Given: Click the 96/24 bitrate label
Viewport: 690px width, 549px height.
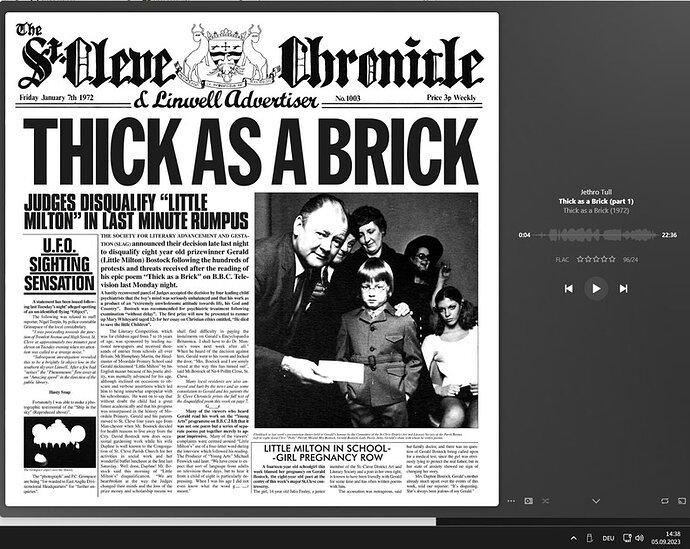Looking at the screenshot, I should pyautogui.click(x=630, y=260).
